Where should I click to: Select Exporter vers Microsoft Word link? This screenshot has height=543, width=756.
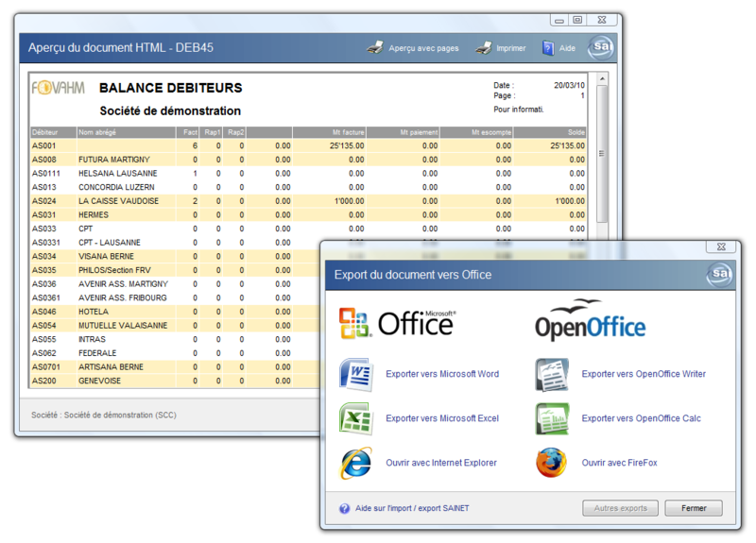(441, 374)
